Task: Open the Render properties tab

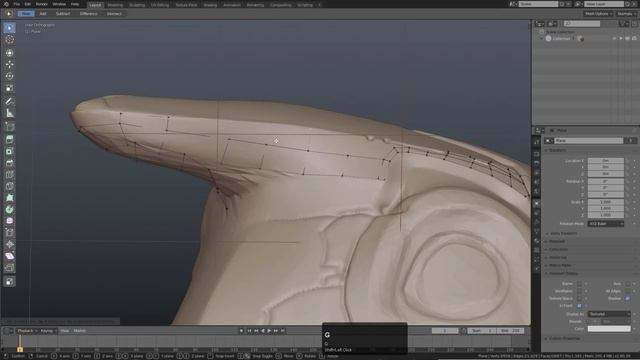Action: pyautogui.click(x=536, y=154)
